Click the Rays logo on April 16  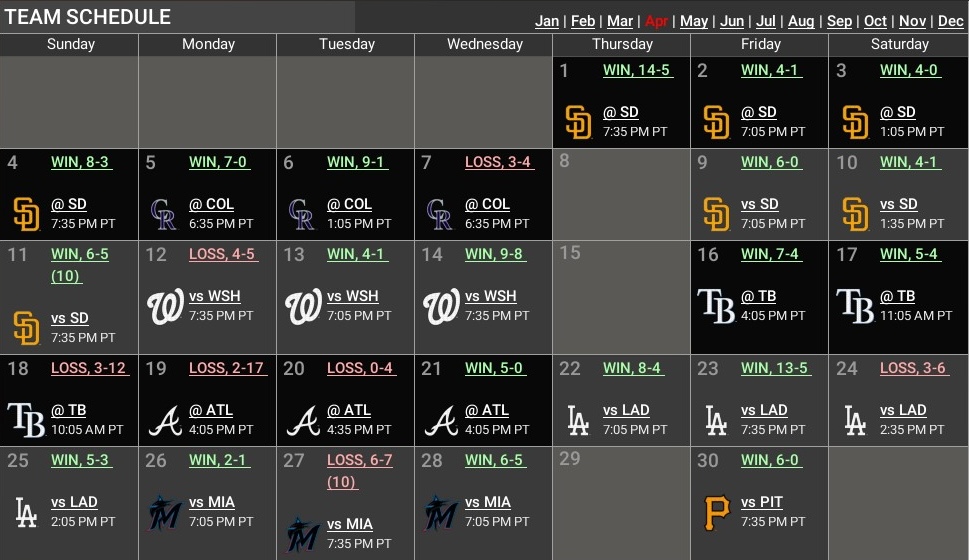(716, 306)
